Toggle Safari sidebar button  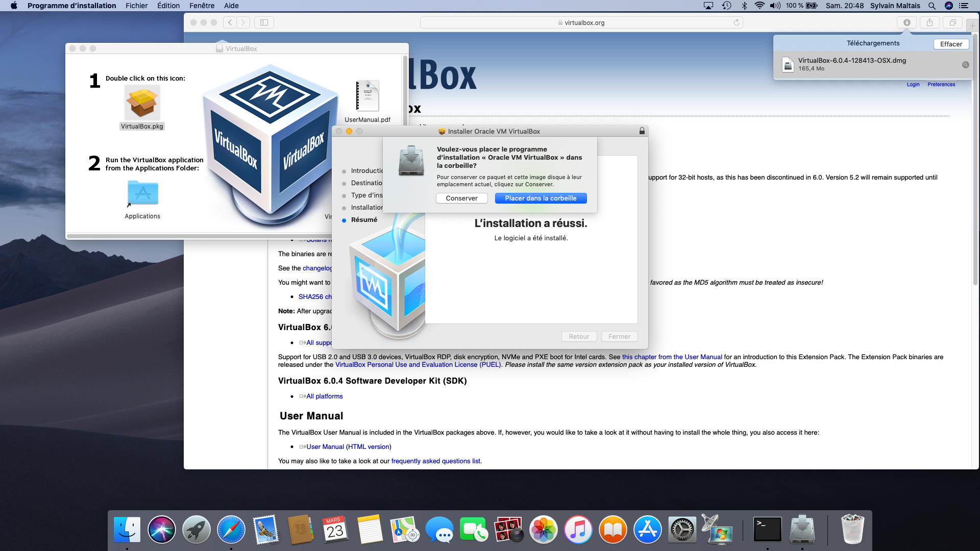click(x=264, y=22)
